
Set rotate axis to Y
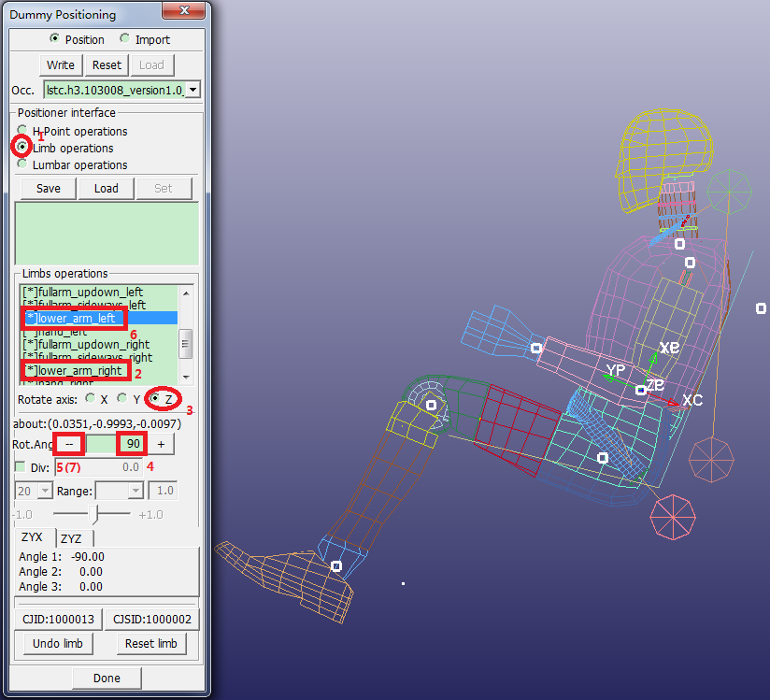pyautogui.click(x=122, y=398)
